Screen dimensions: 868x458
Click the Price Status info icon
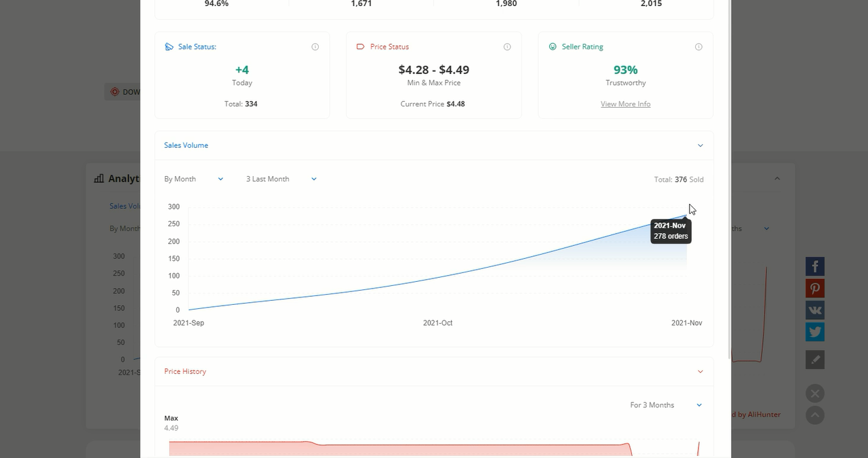(x=507, y=47)
